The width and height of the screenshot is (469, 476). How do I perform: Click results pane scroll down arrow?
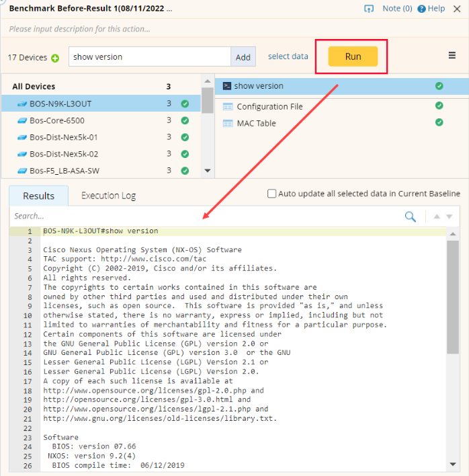tap(453, 464)
